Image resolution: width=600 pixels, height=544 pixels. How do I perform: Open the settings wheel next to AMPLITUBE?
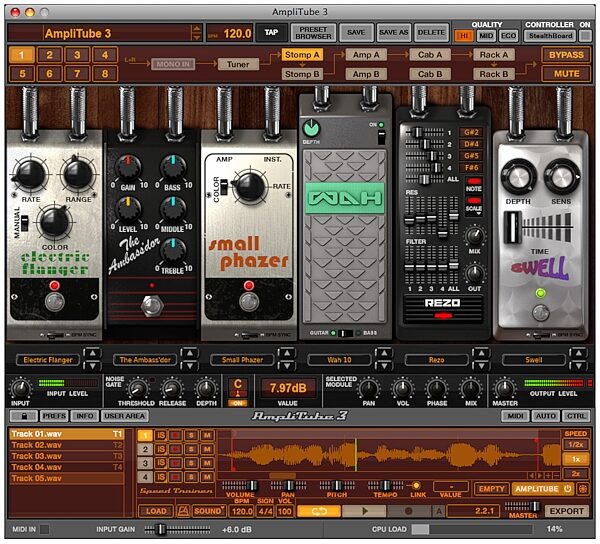[x=583, y=489]
